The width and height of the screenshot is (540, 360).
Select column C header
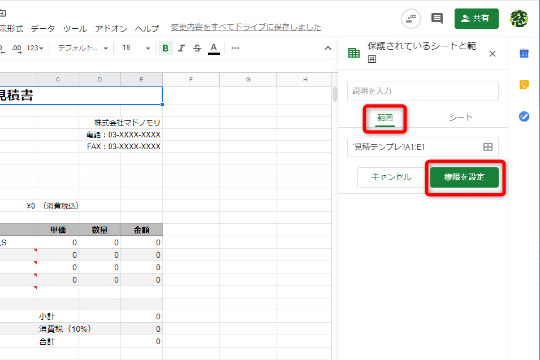click(58, 80)
